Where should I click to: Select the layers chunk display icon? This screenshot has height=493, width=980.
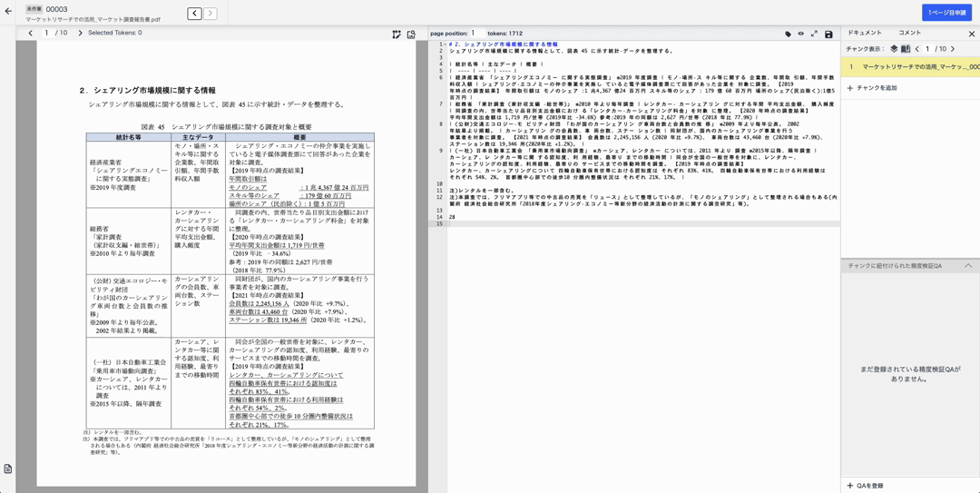[894, 48]
